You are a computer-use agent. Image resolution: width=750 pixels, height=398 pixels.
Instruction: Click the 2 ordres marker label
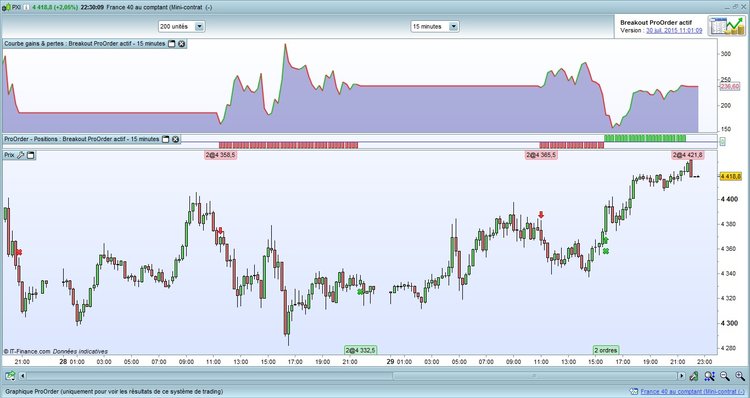pyautogui.click(x=606, y=350)
